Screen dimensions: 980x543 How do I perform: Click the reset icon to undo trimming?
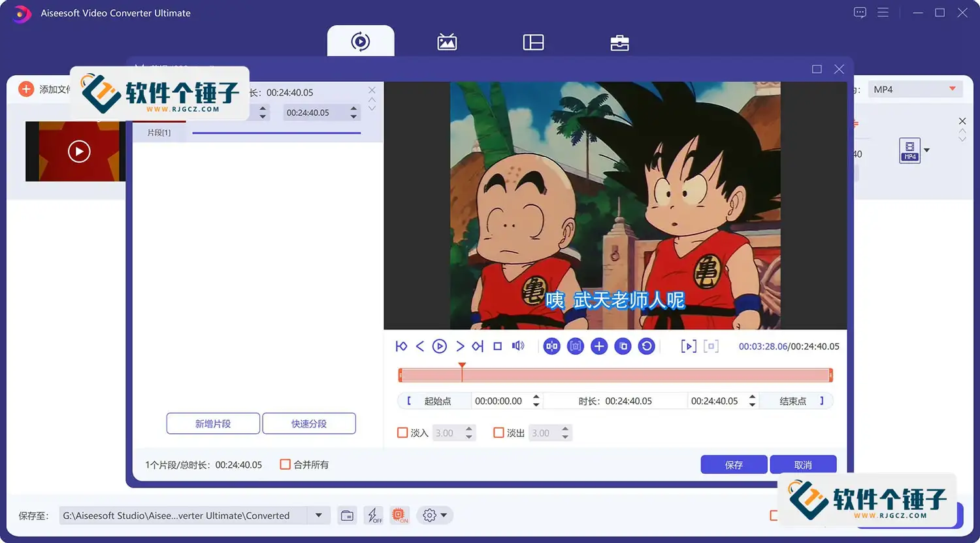646,346
